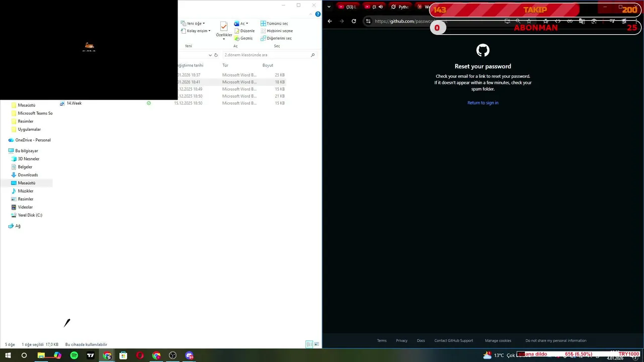Go back in the browser

(x=330, y=21)
